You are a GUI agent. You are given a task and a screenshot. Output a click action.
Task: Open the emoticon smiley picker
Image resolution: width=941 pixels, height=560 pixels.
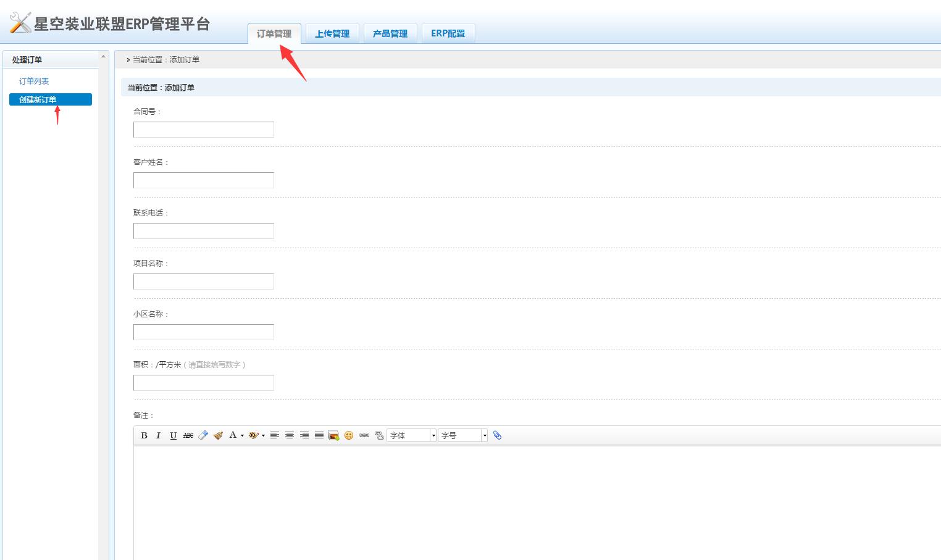click(349, 435)
